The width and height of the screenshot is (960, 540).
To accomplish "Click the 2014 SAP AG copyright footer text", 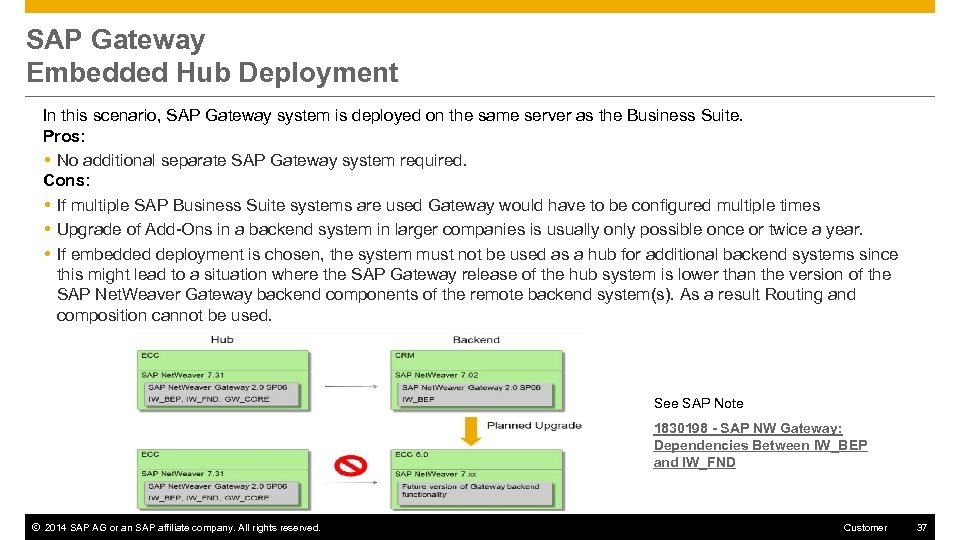I will [x=176, y=527].
